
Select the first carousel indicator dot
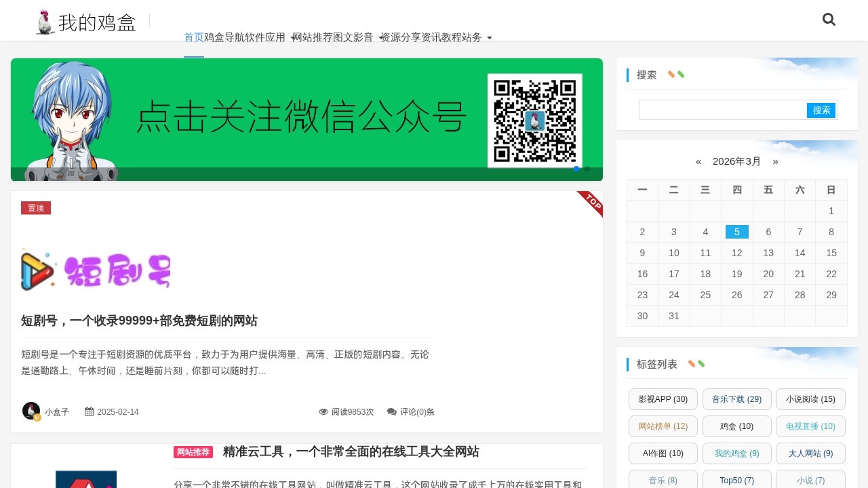pyautogui.click(x=576, y=169)
